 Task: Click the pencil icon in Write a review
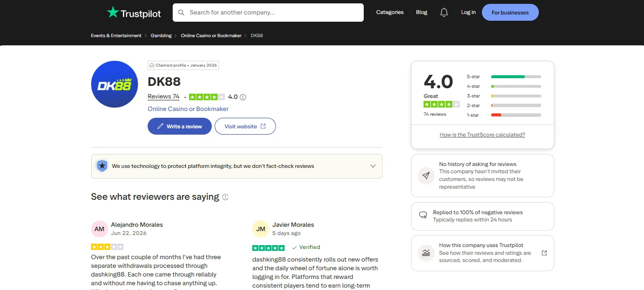point(160,126)
